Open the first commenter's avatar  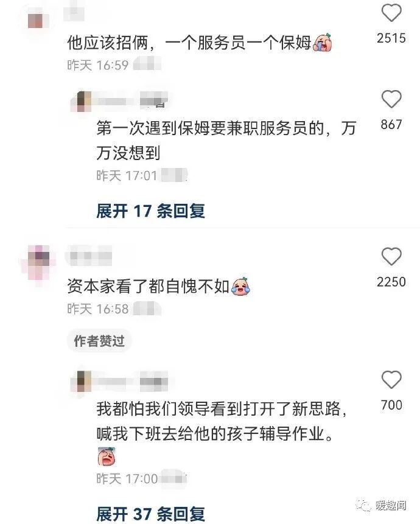[x=35, y=20]
